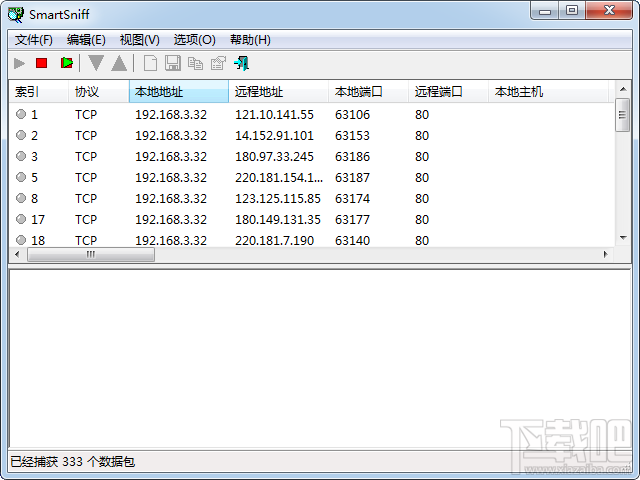Image resolution: width=640 pixels, height=480 pixels.
Task: Click the TCP cell in row 17
Action: (x=86, y=220)
